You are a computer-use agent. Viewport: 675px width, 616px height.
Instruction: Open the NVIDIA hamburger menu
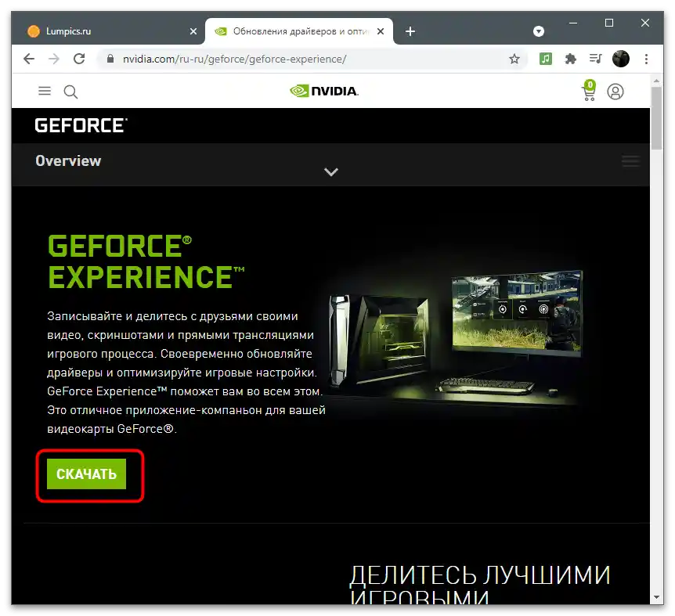coord(45,91)
